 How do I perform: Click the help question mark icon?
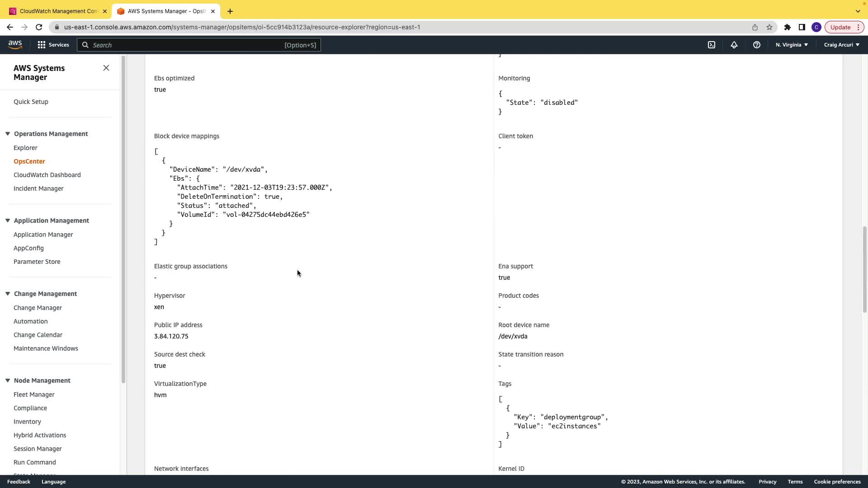pos(756,45)
